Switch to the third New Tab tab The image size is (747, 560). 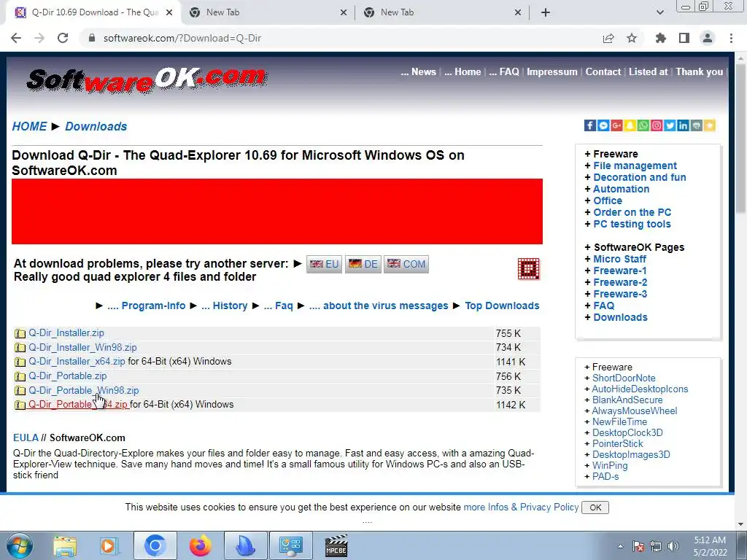443,12
